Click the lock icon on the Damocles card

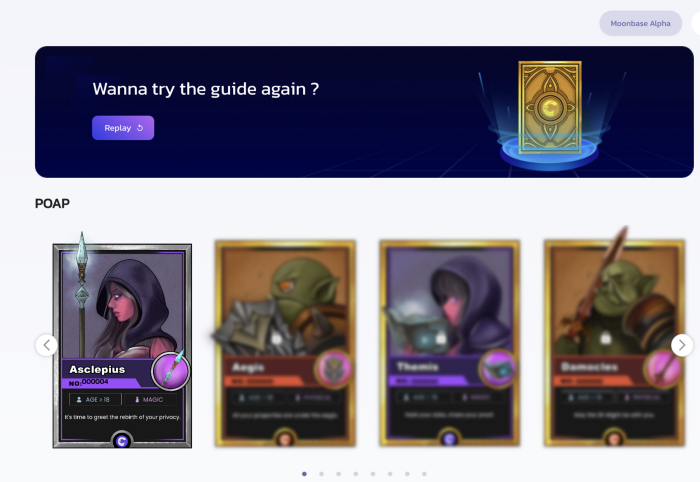(606, 338)
